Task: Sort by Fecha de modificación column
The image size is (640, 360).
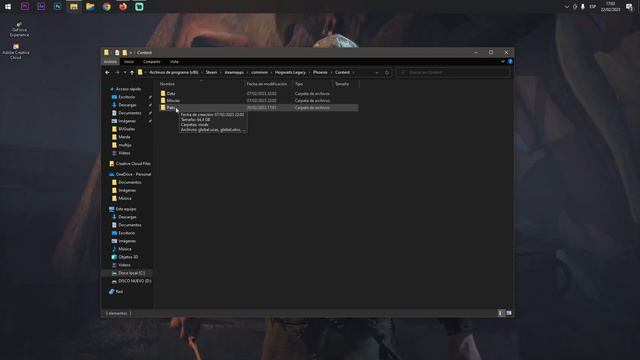Action: (x=268, y=84)
